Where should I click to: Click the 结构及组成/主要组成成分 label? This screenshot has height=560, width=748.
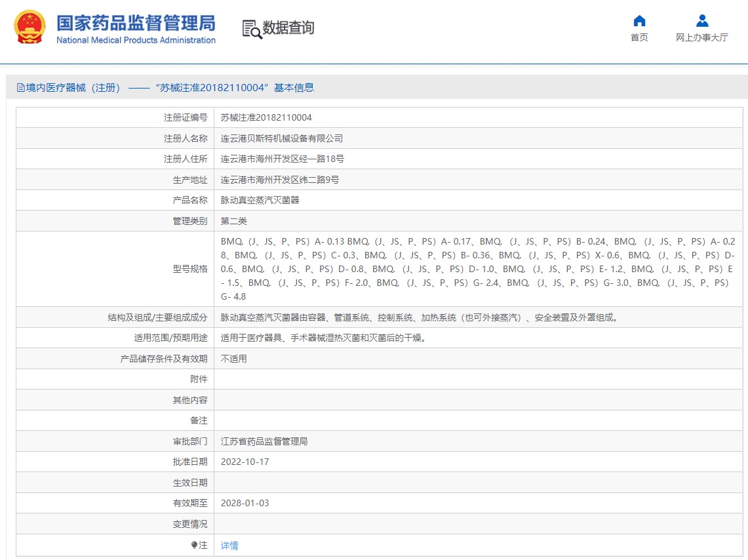(x=157, y=317)
